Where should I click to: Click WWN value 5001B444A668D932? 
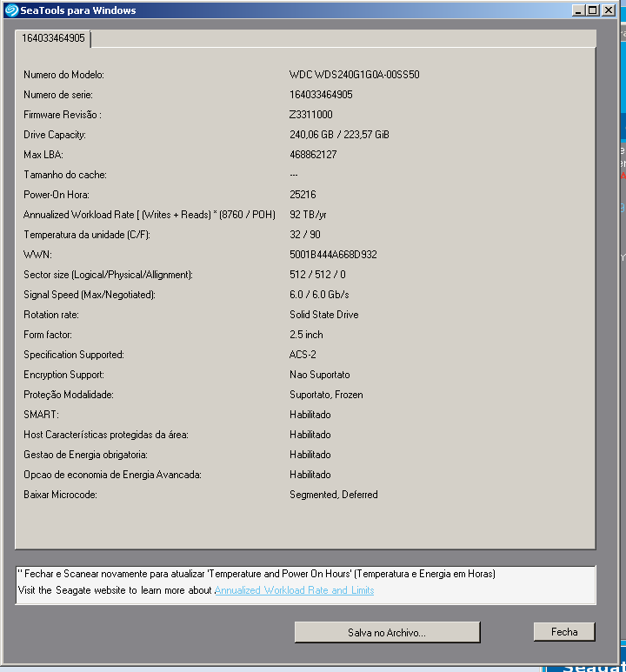(x=333, y=255)
